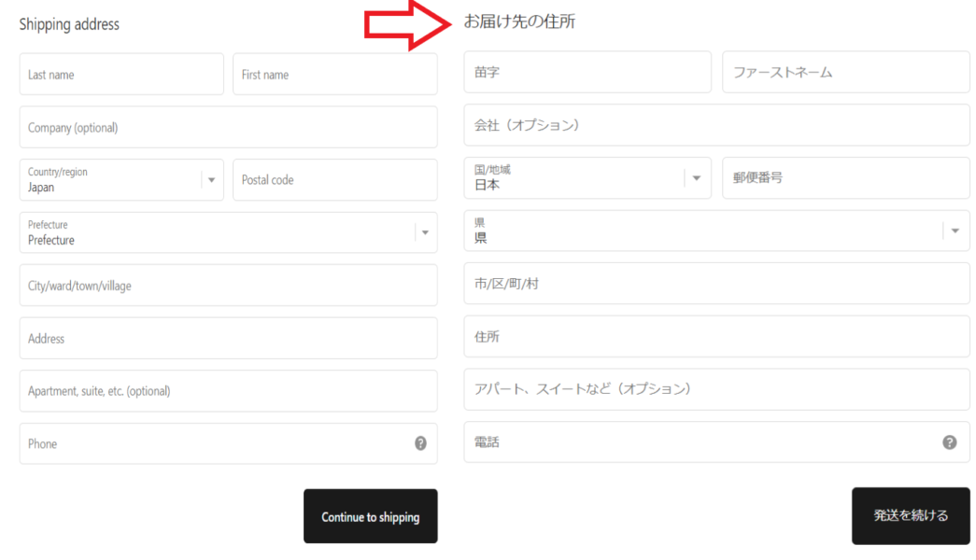
Task: Click the Phone field help icon
Action: [420, 443]
